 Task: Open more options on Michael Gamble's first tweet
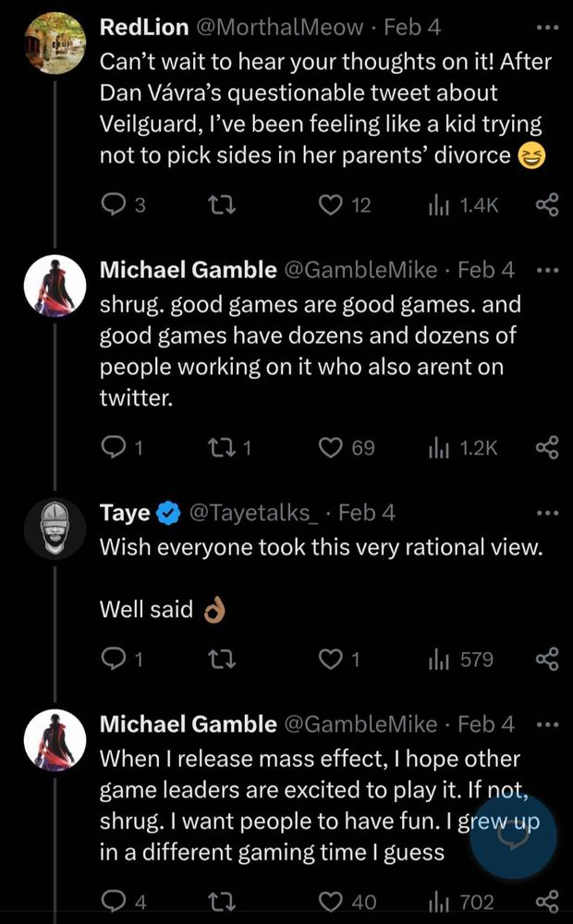[548, 270]
